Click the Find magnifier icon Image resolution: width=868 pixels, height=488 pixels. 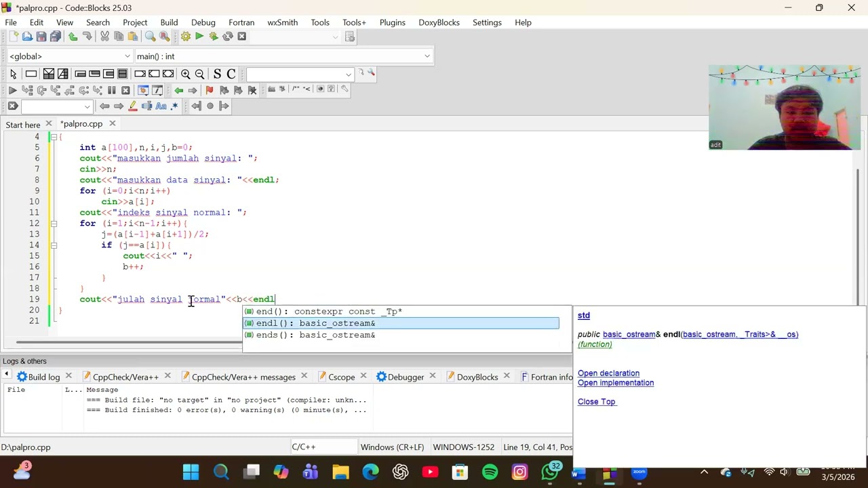(151, 37)
